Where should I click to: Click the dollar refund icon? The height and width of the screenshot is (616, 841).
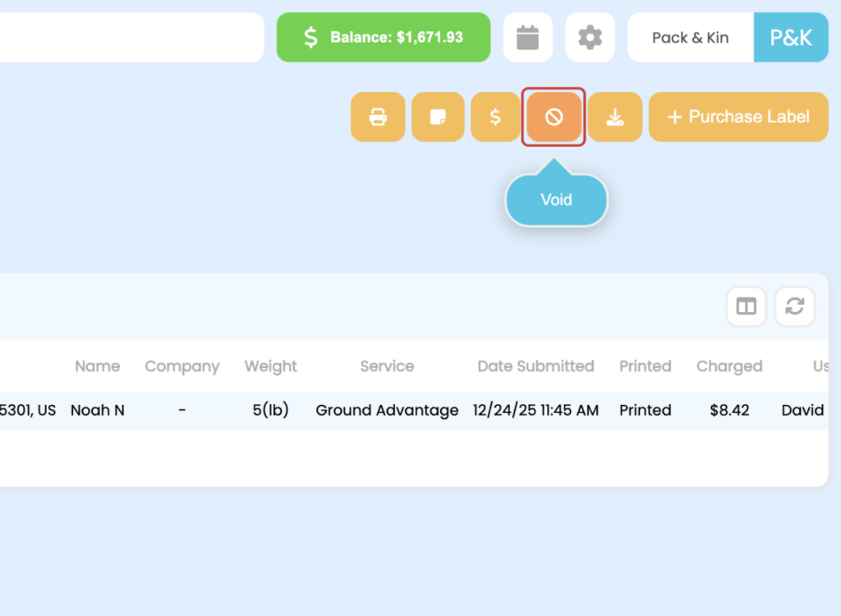coord(495,117)
